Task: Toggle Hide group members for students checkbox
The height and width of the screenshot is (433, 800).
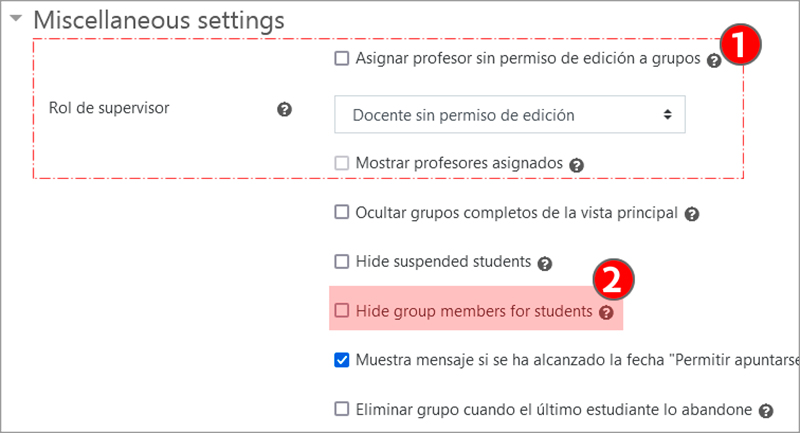Action: [342, 311]
